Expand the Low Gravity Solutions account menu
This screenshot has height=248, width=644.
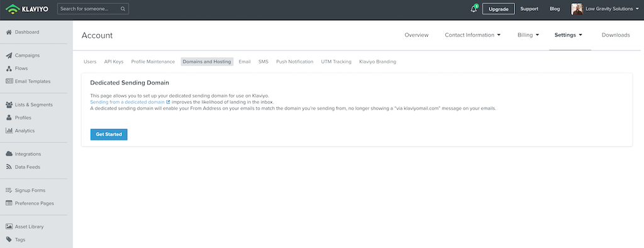tap(612, 9)
